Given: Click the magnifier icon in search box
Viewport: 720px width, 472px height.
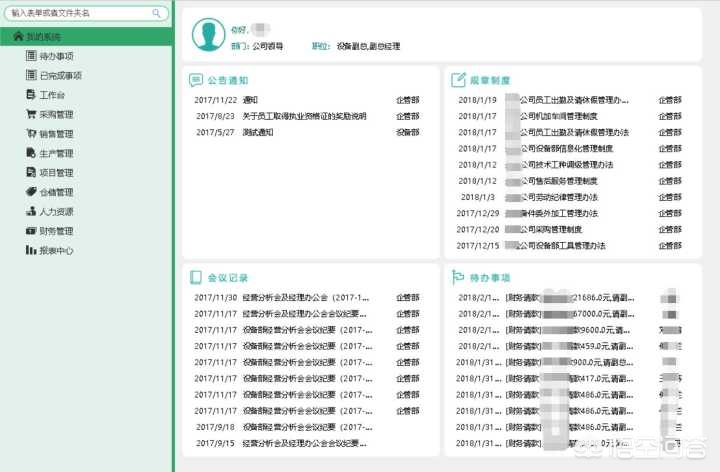Looking at the screenshot, I should [x=156, y=13].
